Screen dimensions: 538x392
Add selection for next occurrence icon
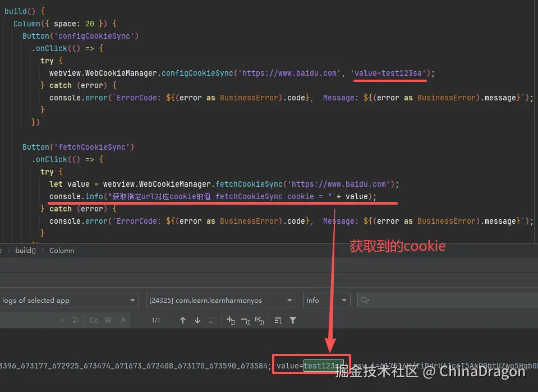(231, 320)
